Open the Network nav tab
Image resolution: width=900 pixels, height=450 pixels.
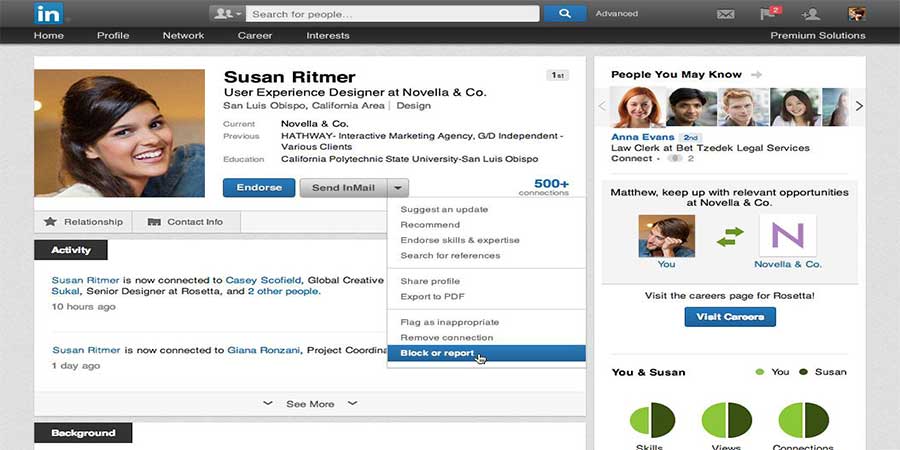point(183,35)
